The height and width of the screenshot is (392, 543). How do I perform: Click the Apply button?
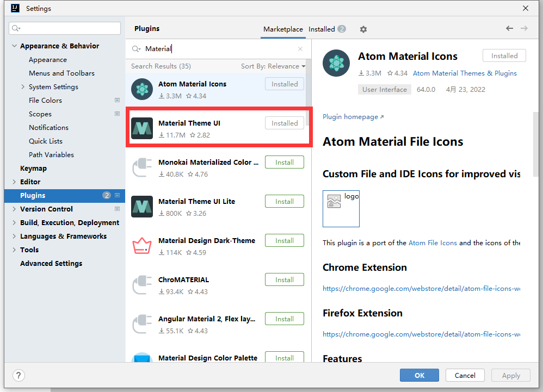coord(511,375)
